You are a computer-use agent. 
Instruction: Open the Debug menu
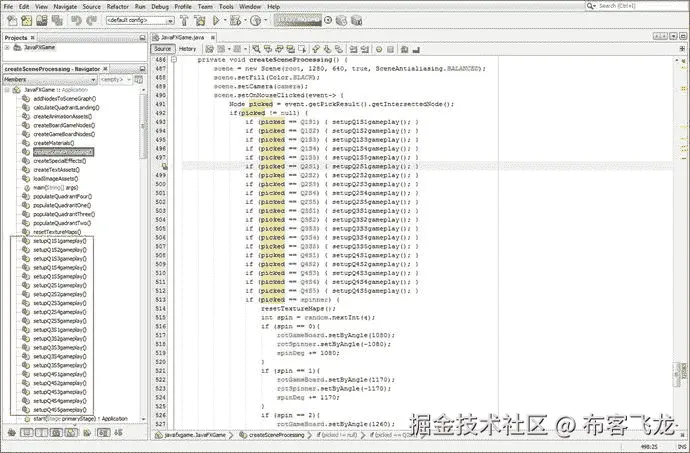pyautogui.click(x=160, y=7)
